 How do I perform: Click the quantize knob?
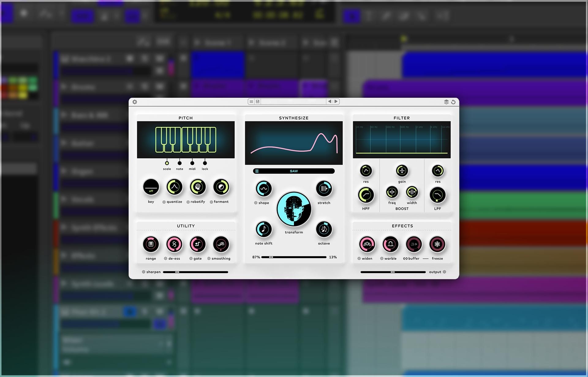tap(174, 187)
